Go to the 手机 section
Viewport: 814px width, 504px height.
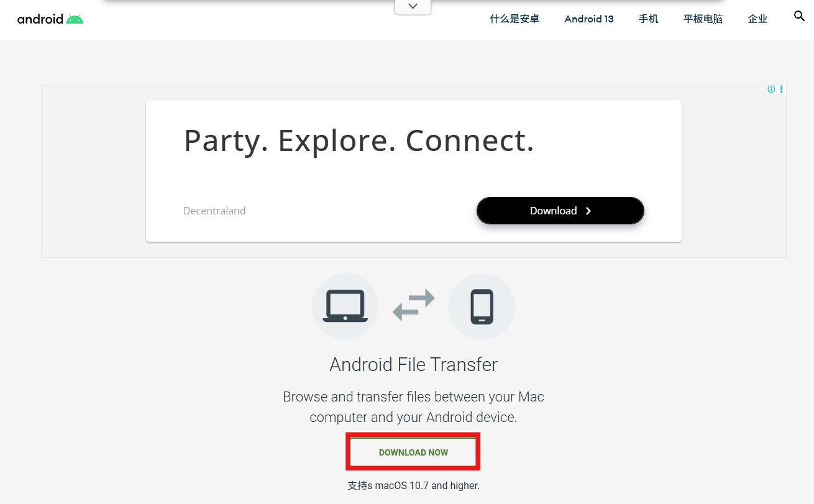(x=648, y=19)
